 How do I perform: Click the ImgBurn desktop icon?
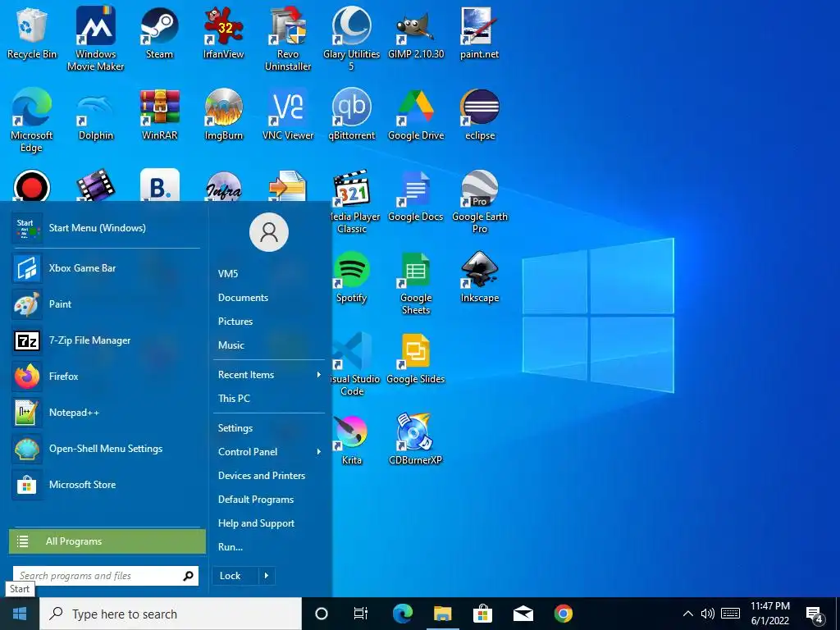223,115
